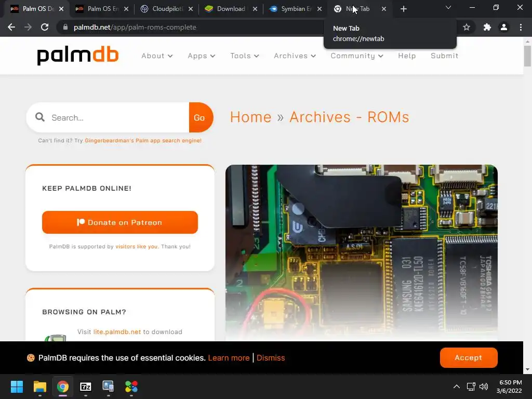This screenshot has width=532, height=399.
Task: Expand the Archives menu
Action: (x=295, y=56)
